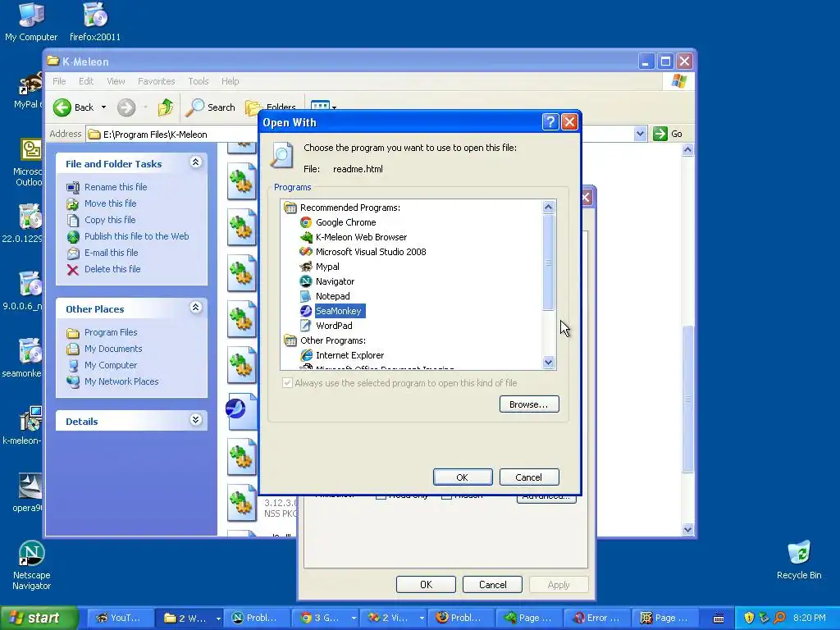Click the Up folder toolbar icon
Viewport: 840px width, 630px height.
[x=166, y=107]
